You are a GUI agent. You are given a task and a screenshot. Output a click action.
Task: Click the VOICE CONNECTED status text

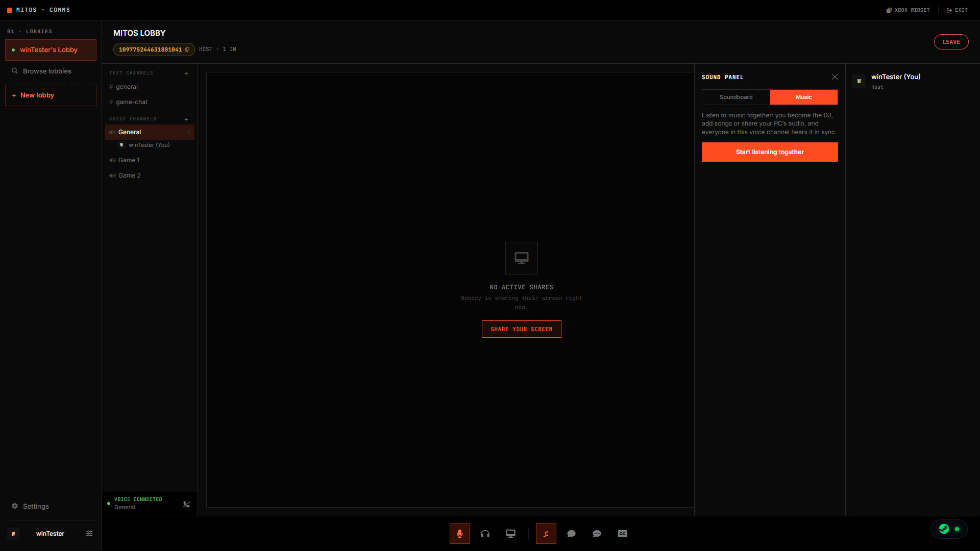138,499
